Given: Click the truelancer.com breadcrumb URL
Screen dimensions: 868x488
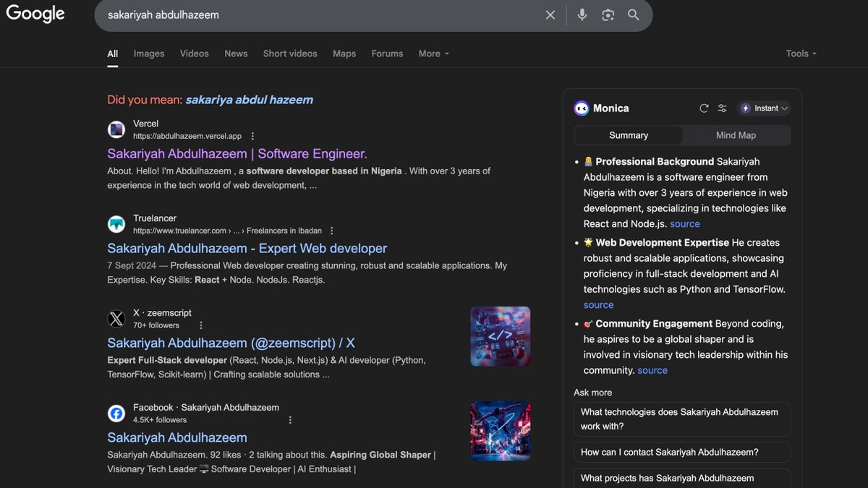Looking at the screenshot, I should coord(228,231).
